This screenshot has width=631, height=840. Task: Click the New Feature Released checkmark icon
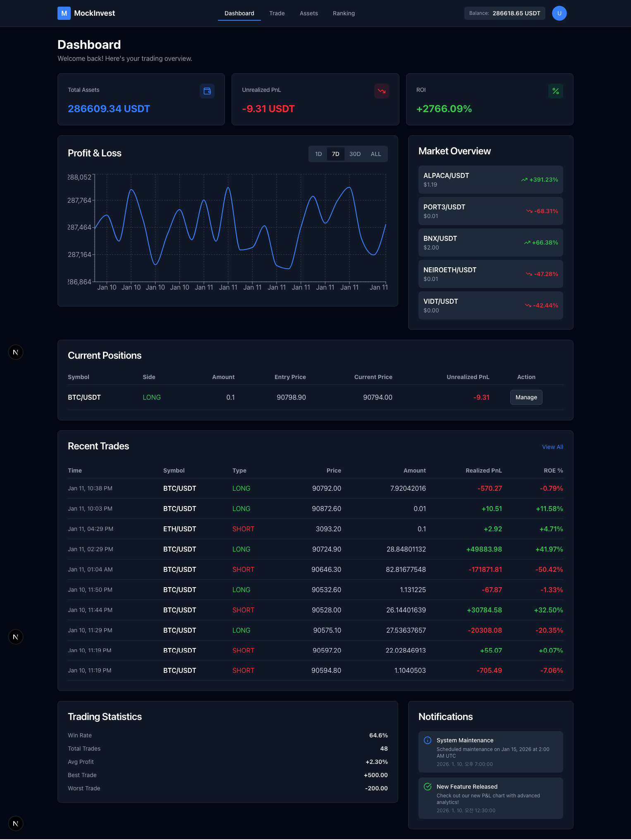point(428,787)
